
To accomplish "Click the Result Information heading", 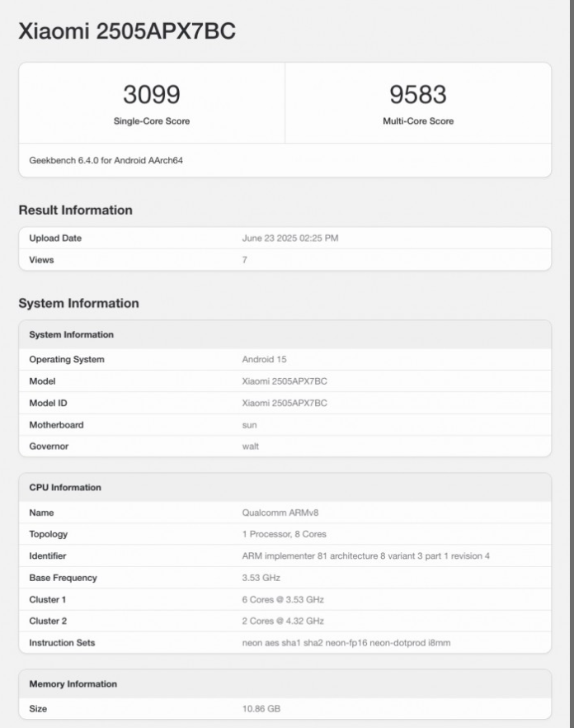I will 75,210.
